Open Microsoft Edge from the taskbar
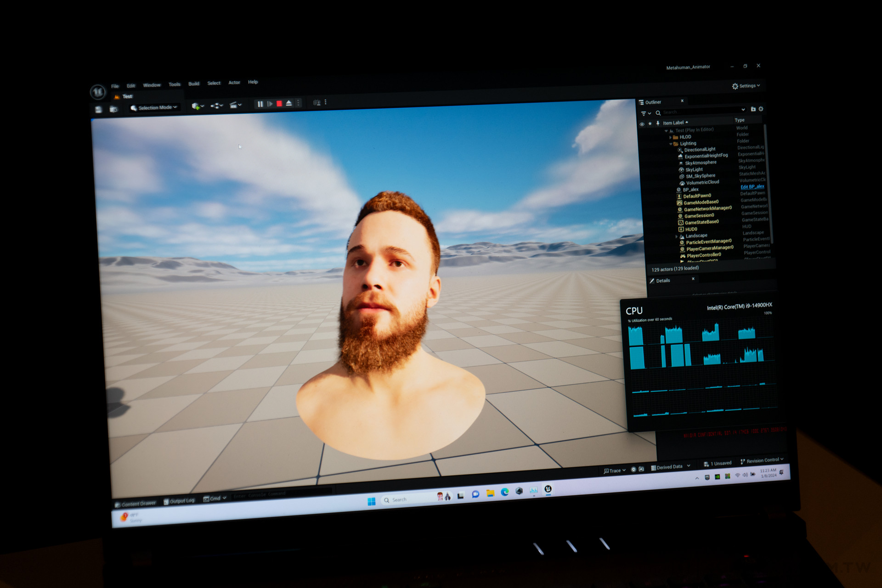The height and width of the screenshot is (588, 882). click(505, 492)
